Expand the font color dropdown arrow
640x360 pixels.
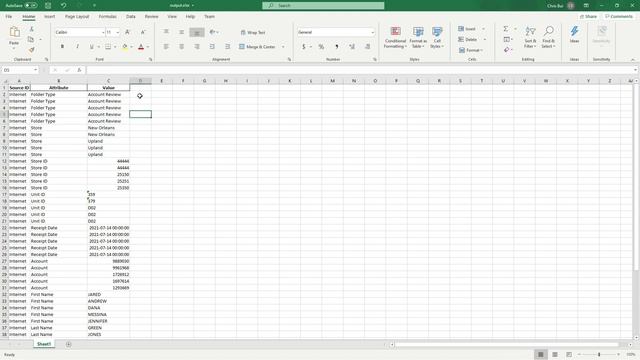point(148,47)
